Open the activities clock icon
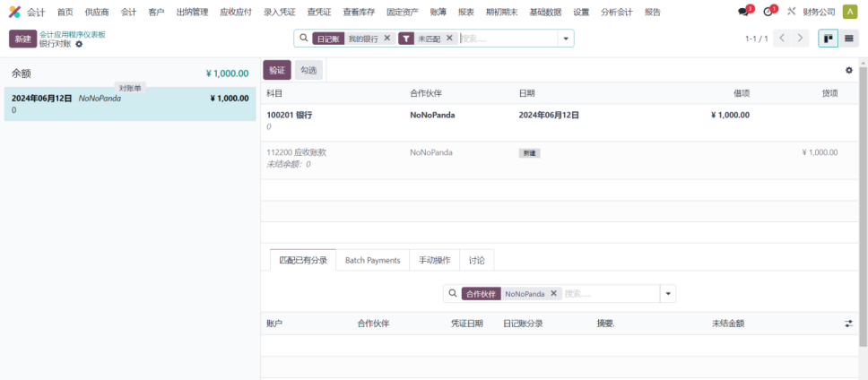This screenshot has height=380, width=868. pyautogui.click(x=768, y=13)
